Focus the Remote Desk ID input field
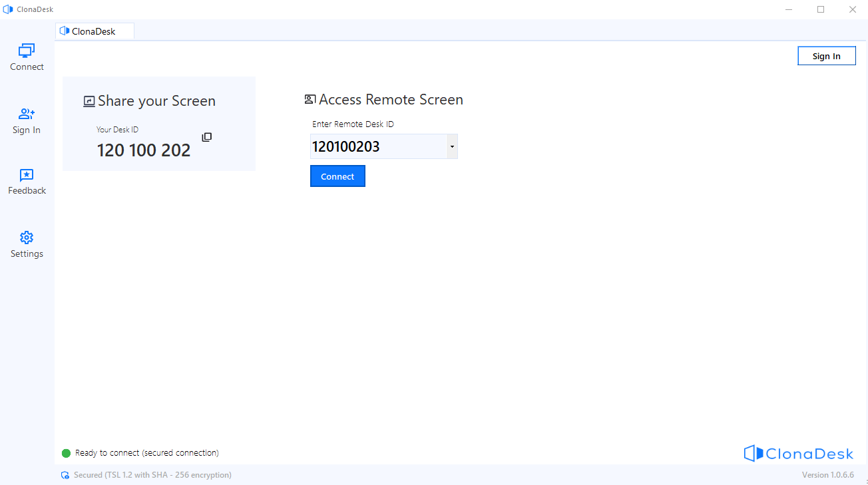868x485 pixels. [x=378, y=146]
